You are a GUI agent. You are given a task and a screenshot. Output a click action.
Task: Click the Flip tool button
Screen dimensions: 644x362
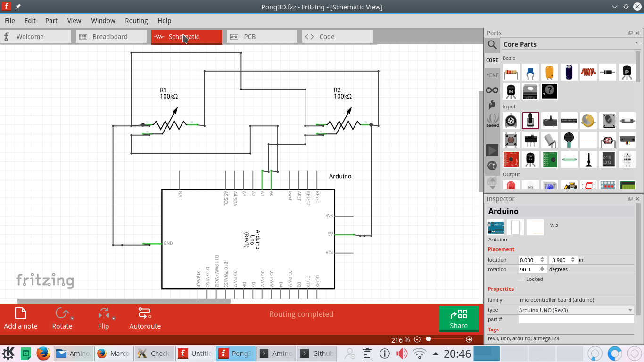click(x=103, y=319)
